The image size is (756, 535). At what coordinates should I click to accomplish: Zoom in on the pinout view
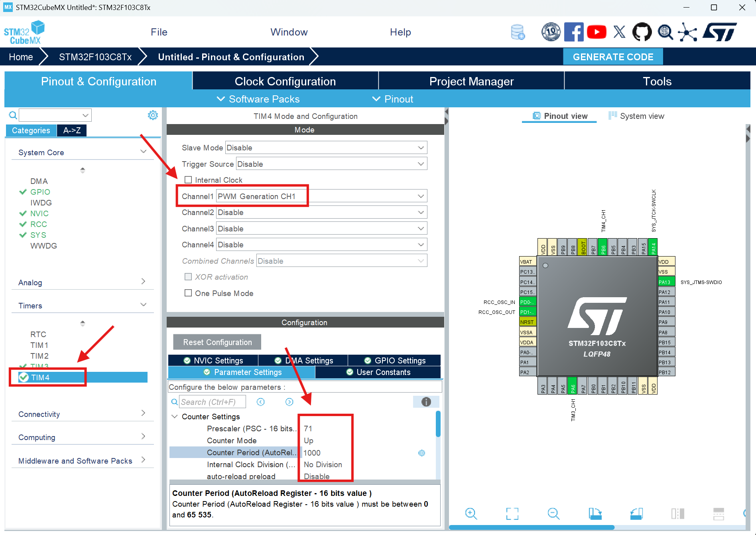coord(471,513)
